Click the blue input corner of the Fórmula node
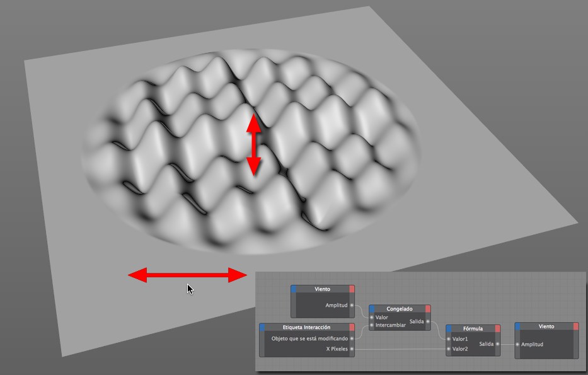This screenshot has height=375, width=588. pyautogui.click(x=449, y=328)
